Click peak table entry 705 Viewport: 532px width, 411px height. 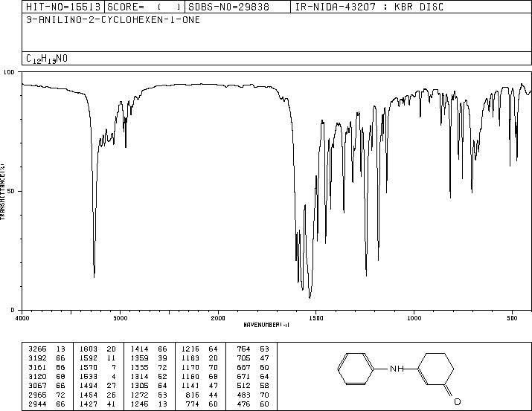click(x=253, y=358)
